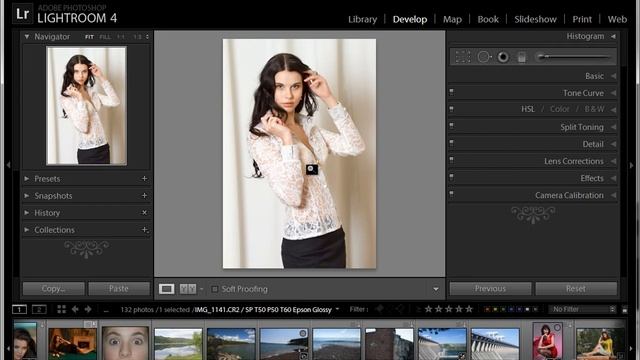Set the filter to one star rating
The image size is (640, 360).
(x=428, y=309)
